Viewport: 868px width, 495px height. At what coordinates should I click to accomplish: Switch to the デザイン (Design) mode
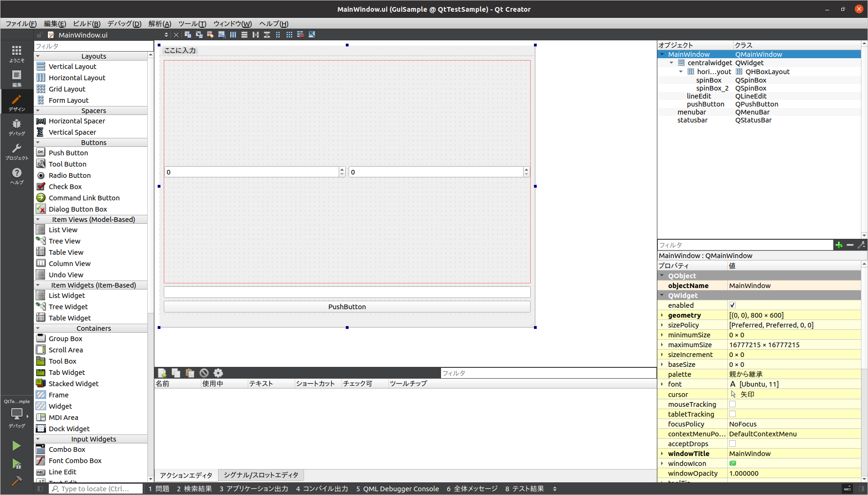pos(17,102)
